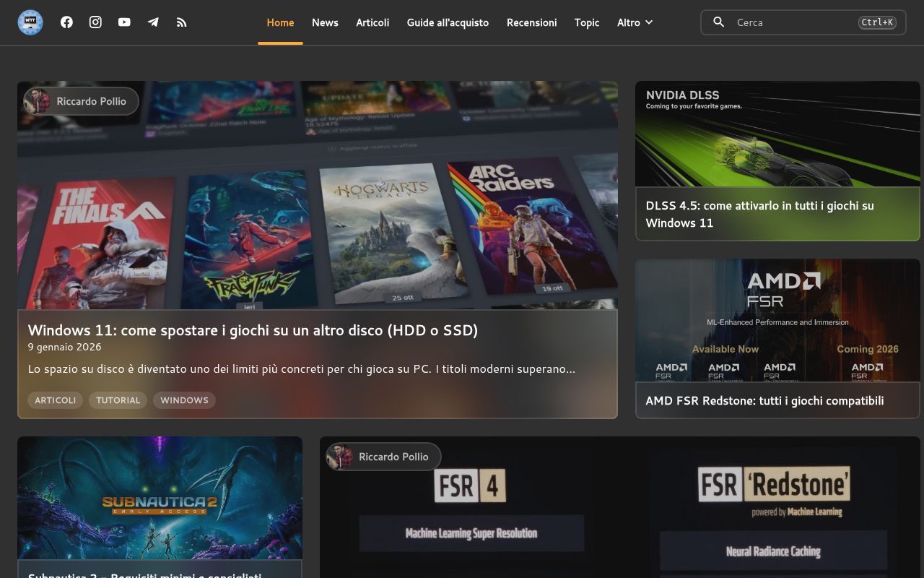Open the YouTube channel icon

pyautogui.click(x=124, y=22)
